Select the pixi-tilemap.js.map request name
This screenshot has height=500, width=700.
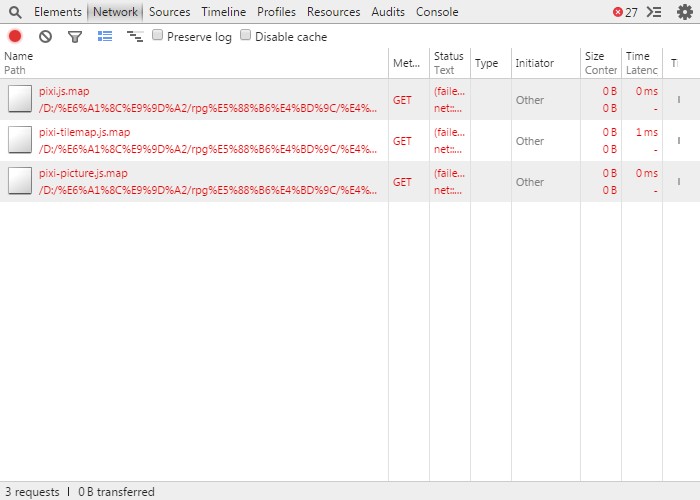point(84,132)
